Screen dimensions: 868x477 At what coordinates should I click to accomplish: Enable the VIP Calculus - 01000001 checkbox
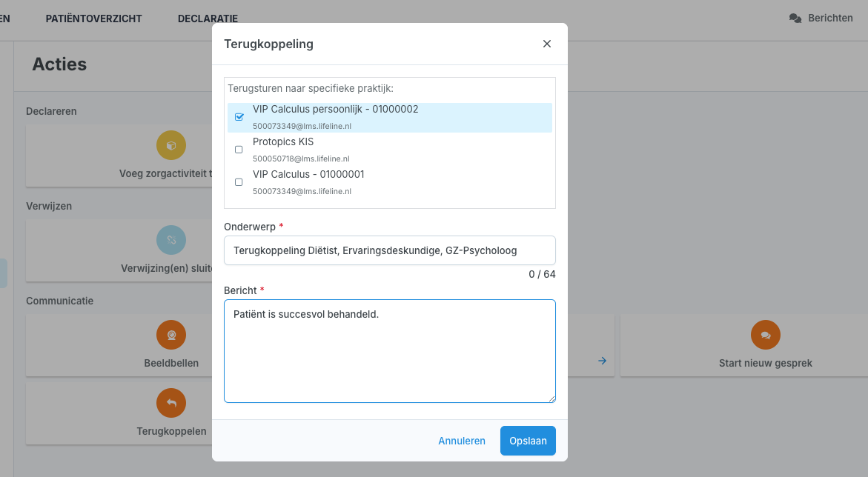click(239, 182)
